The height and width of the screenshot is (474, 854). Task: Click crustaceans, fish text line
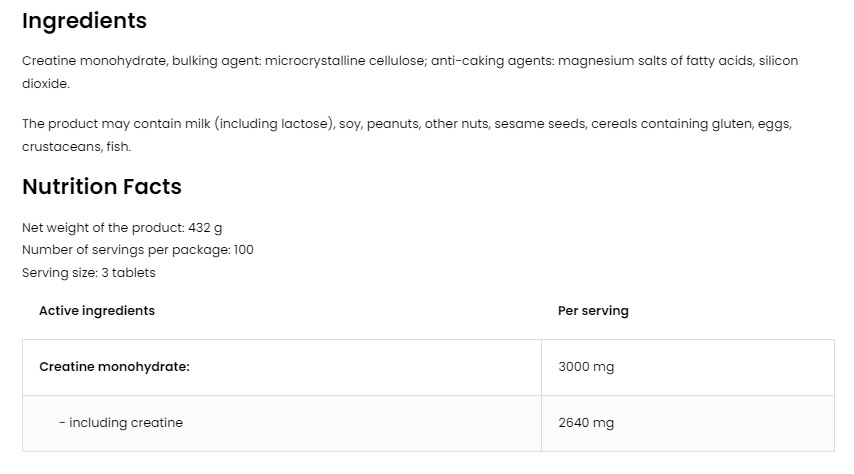pyautogui.click(x=76, y=147)
